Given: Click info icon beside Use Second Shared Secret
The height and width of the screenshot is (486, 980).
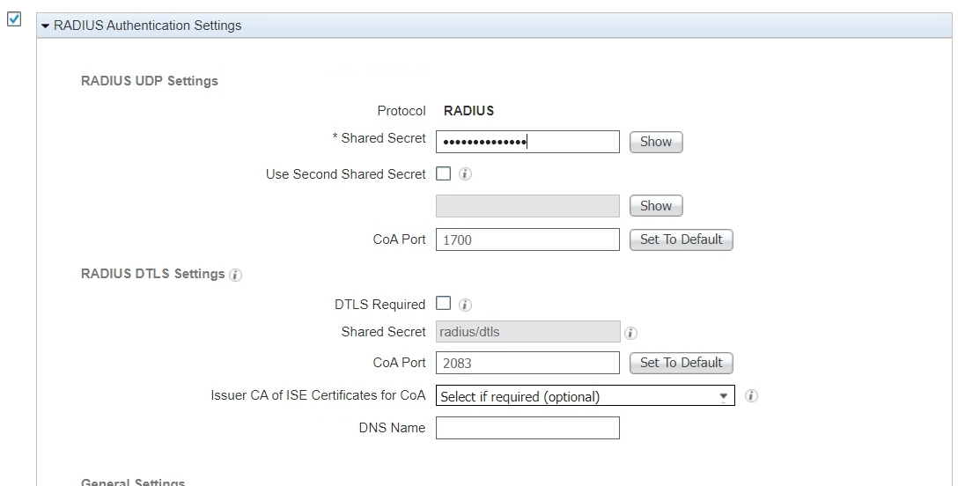Looking at the screenshot, I should point(466,174).
